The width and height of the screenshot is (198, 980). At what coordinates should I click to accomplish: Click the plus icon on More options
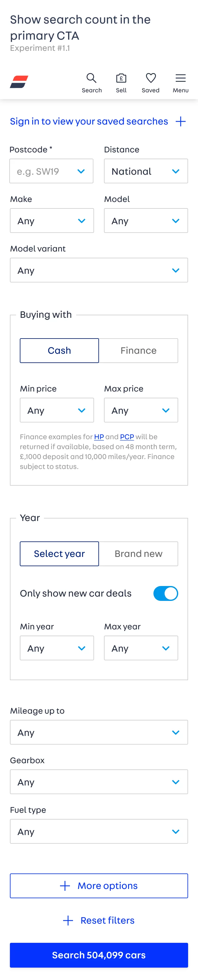(x=65, y=886)
